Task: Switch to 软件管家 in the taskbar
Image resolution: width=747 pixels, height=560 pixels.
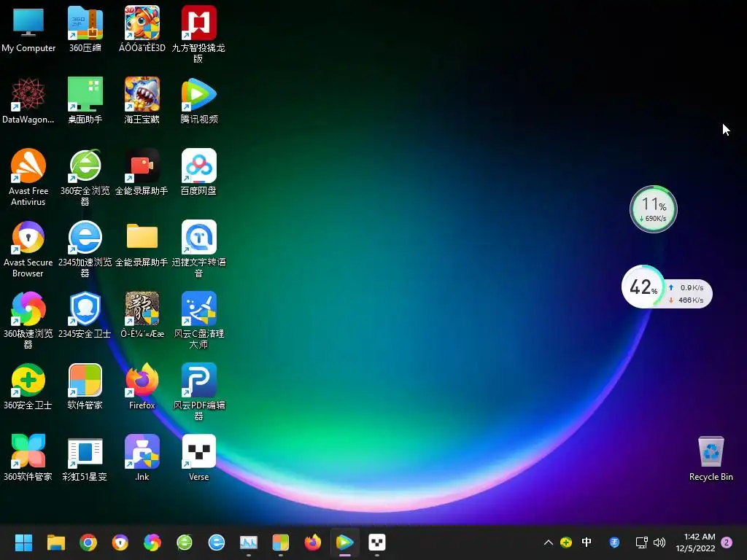Action: point(281,542)
